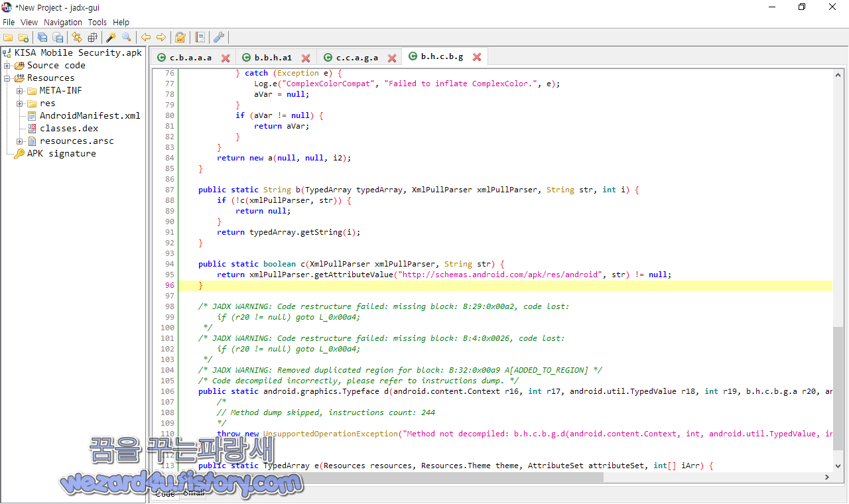The width and height of the screenshot is (849, 504).
Task: Click the Open file toolbar icon
Action: [8, 38]
